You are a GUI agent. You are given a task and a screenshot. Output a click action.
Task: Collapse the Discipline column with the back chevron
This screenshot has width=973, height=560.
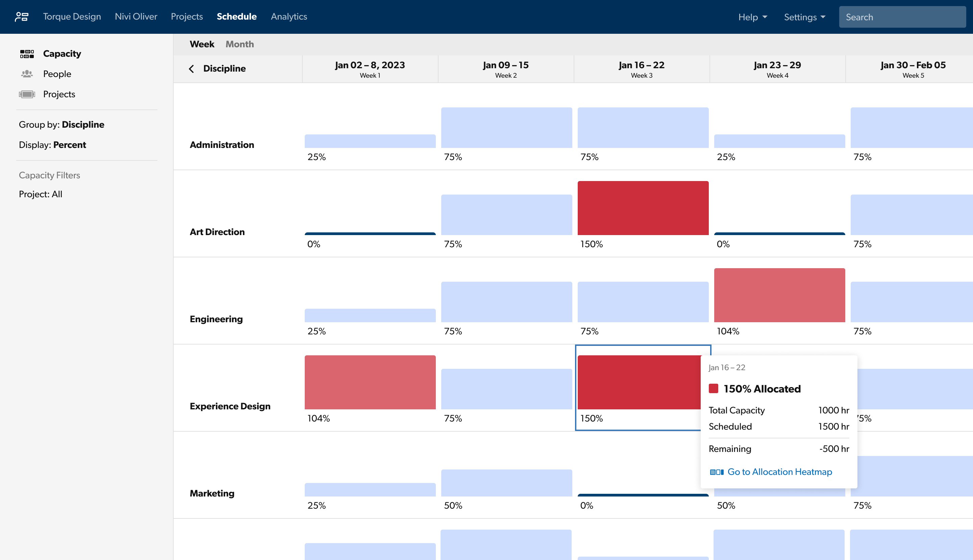(191, 68)
